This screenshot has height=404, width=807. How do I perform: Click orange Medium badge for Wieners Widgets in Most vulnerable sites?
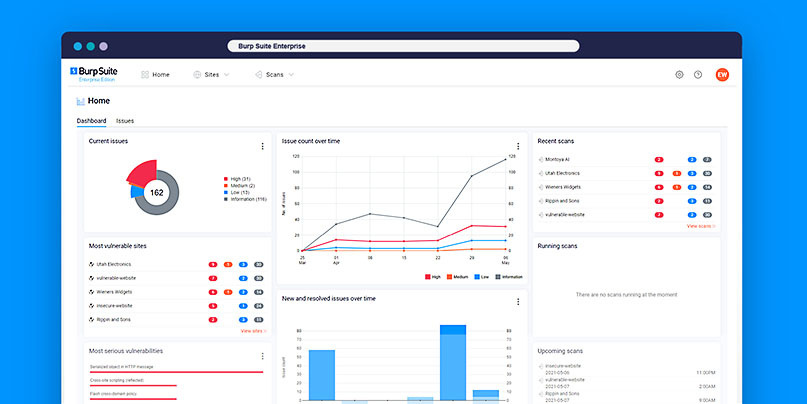[x=228, y=292]
